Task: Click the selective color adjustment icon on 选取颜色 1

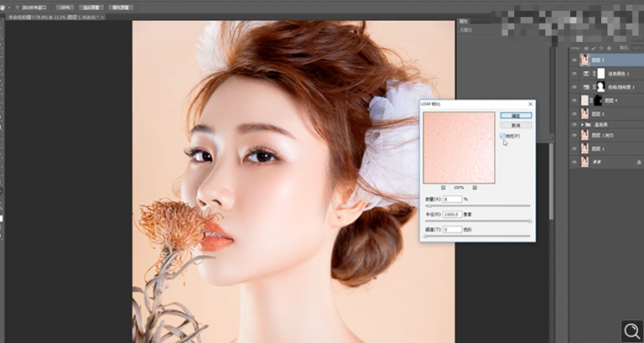Action: [586, 74]
